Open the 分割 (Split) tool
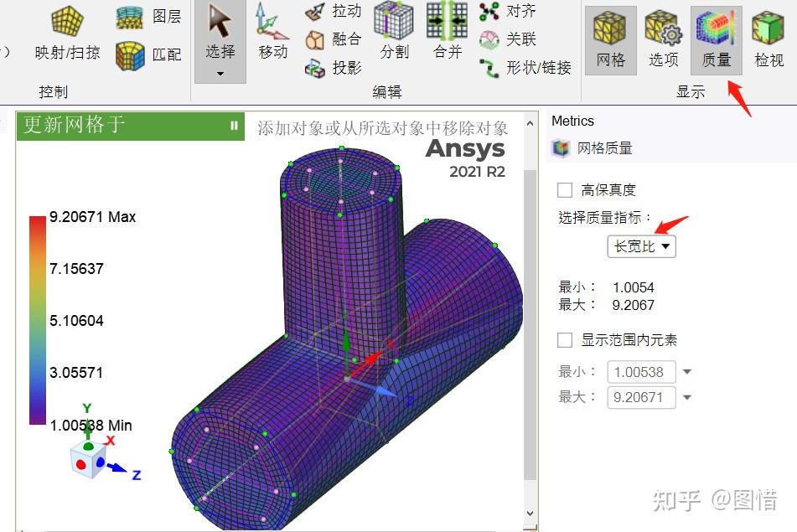This screenshot has width=797, height=532. click(394, 34)
